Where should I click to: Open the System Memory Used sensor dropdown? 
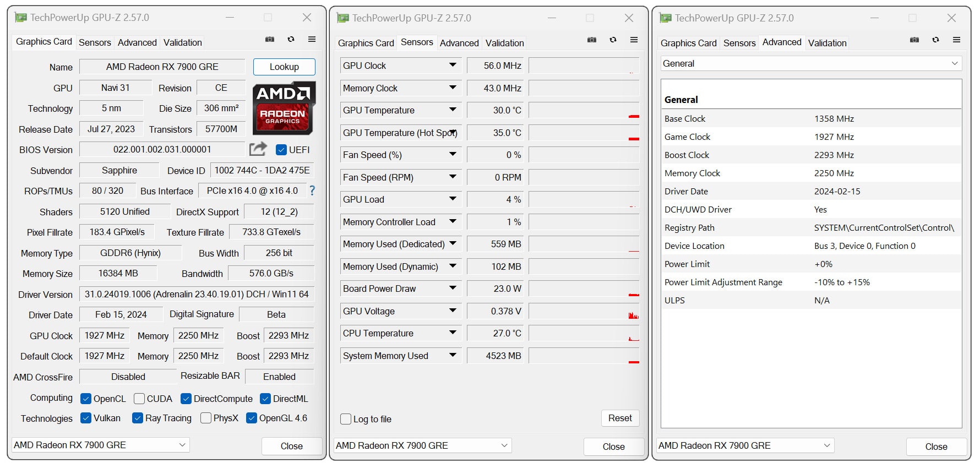453,356
